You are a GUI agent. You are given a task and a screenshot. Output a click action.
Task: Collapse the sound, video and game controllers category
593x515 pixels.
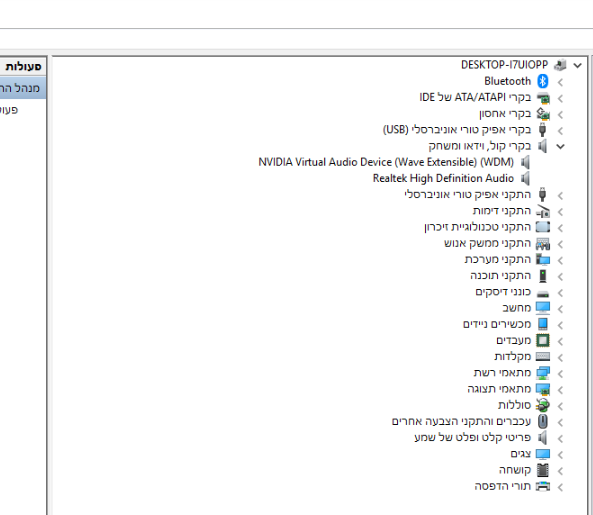point(560,146)
